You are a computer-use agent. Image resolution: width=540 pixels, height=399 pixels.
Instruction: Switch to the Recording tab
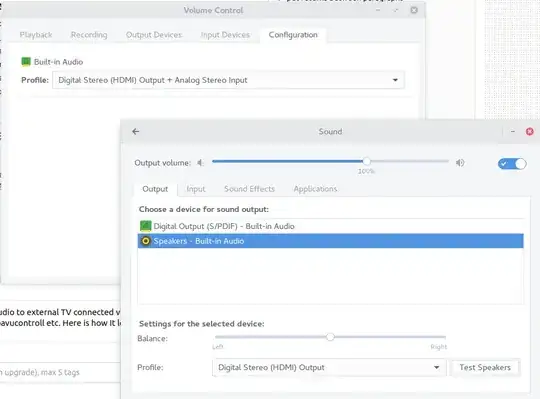pos(89,35)
